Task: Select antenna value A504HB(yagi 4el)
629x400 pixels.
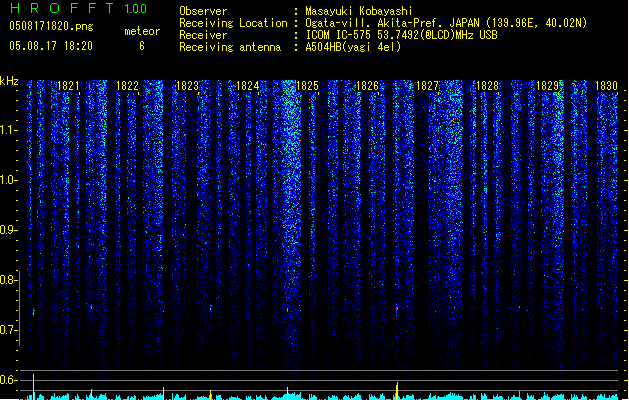Action: tap(353, 47)
